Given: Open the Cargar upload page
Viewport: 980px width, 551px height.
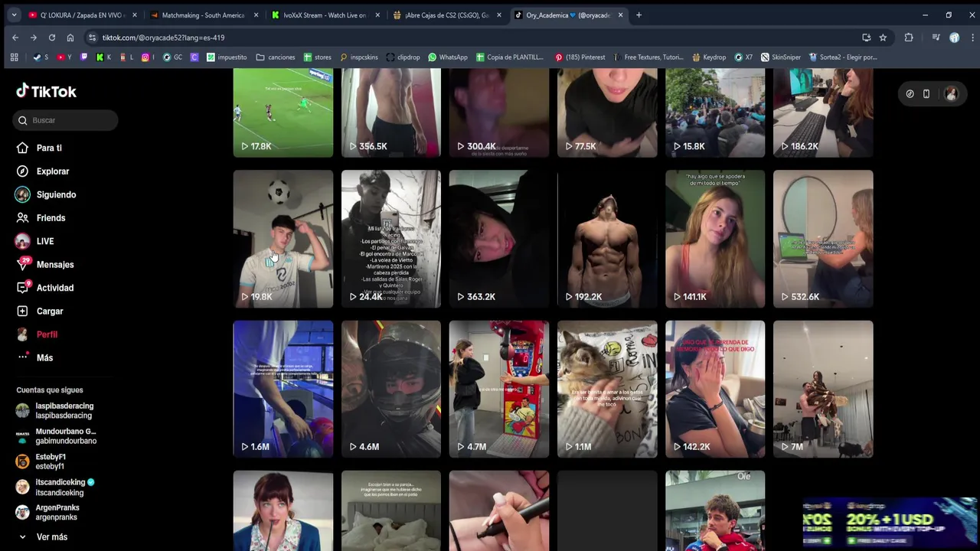Looking at the screenshot, I should 49,311.
